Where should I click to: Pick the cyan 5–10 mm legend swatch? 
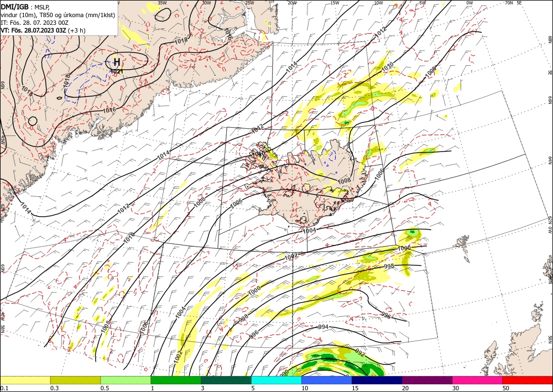(x=276, y=380)
